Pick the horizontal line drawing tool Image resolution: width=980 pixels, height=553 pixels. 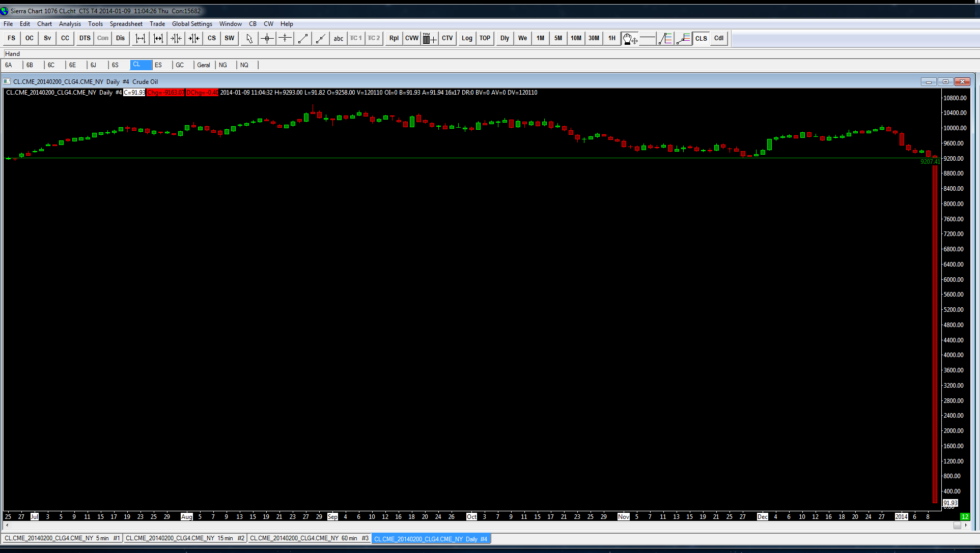[x=648, y=38]
